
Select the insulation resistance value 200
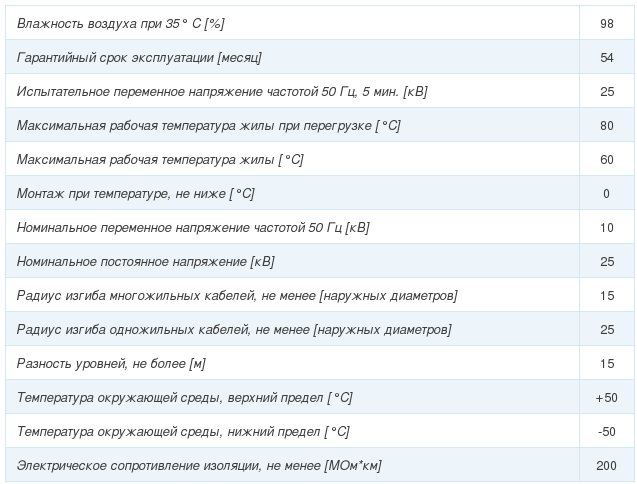[x=606, y=465]
